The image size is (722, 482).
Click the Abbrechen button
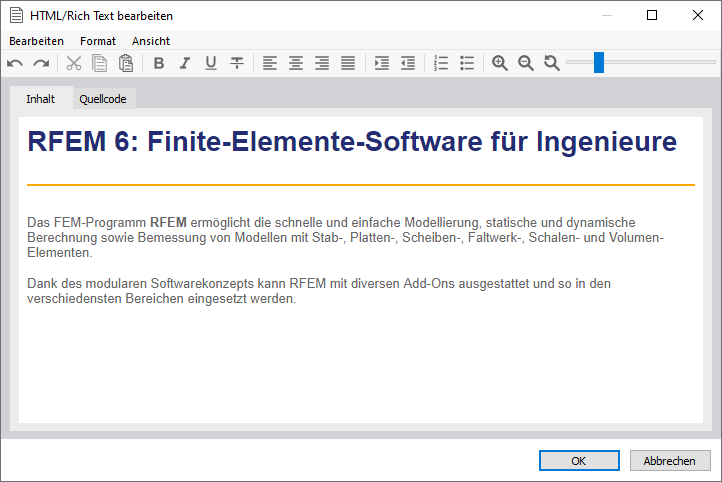[670, 461]
